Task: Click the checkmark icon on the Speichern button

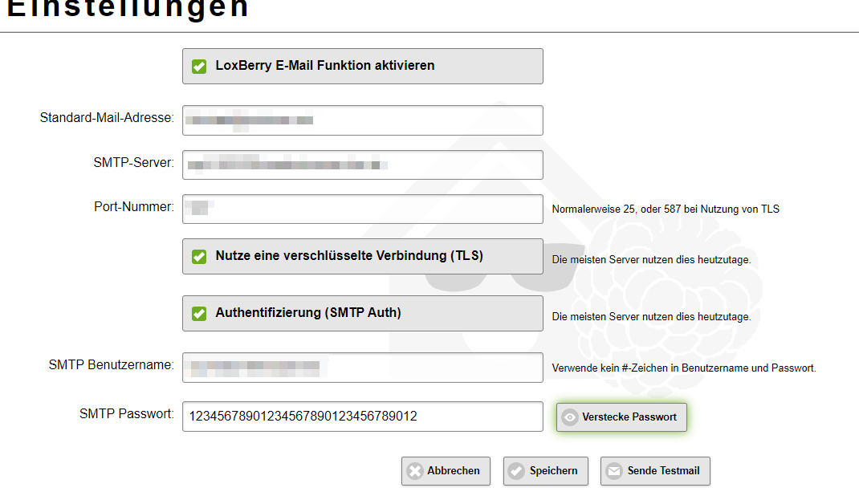Action: click(x=516, y=471)
